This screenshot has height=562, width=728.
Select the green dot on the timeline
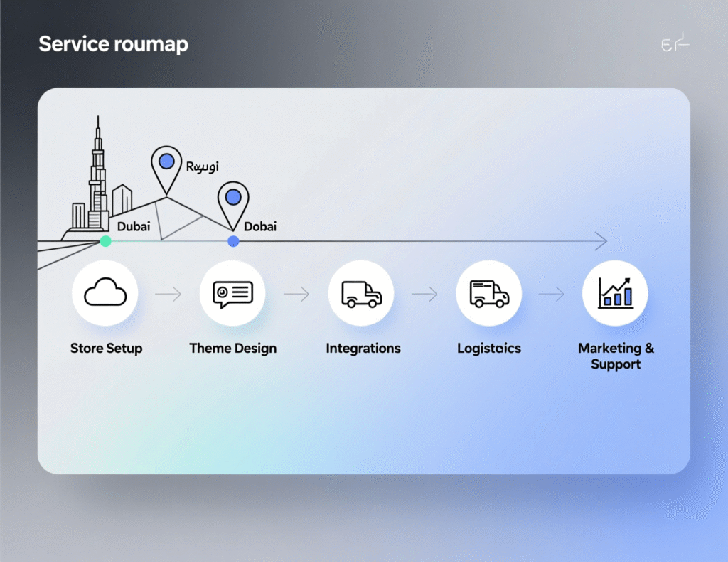[106, 241]
